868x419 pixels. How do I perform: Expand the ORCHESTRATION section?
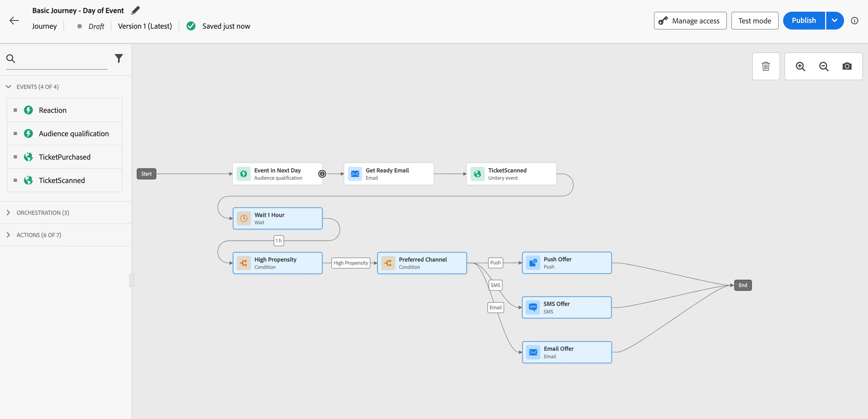[8, 213]
